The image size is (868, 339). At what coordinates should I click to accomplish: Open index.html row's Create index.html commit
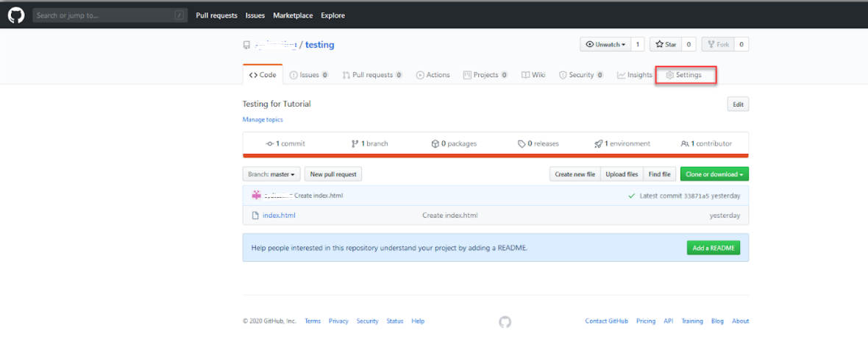click(449, 215)
